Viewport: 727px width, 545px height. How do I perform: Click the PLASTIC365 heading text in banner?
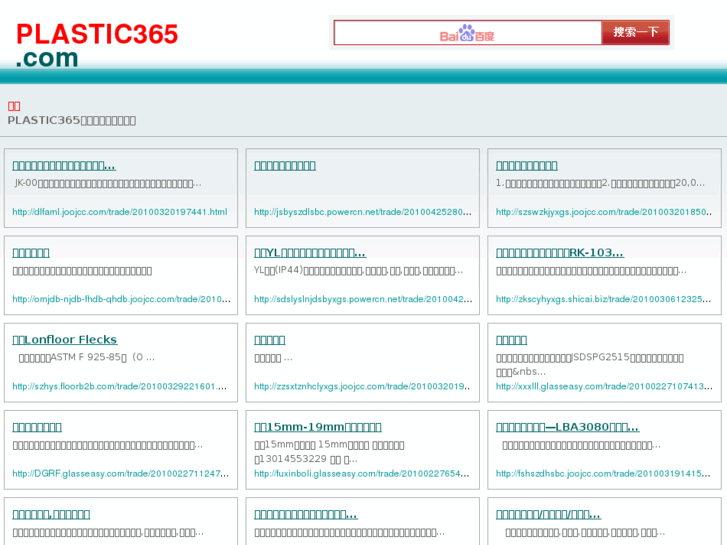[x=72, y=121]
